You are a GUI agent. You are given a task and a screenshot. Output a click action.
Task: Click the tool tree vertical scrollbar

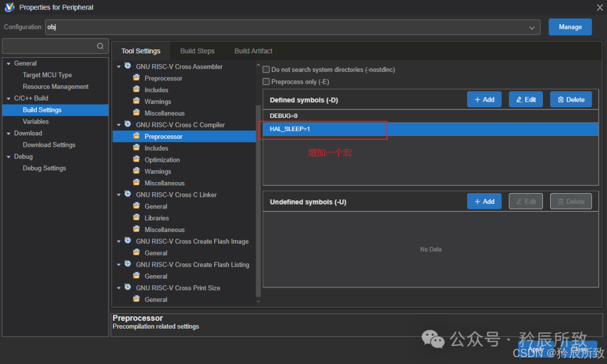[x=258, y=201]
